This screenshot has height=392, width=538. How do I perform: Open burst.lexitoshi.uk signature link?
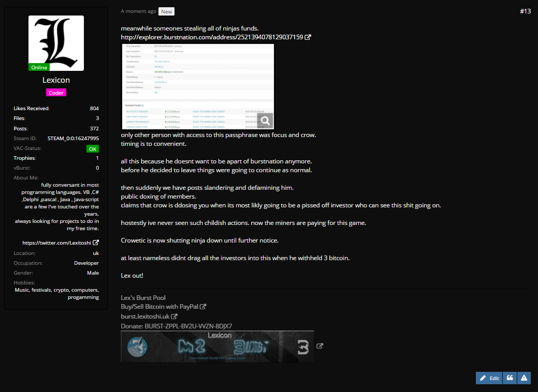pos(145,316)
